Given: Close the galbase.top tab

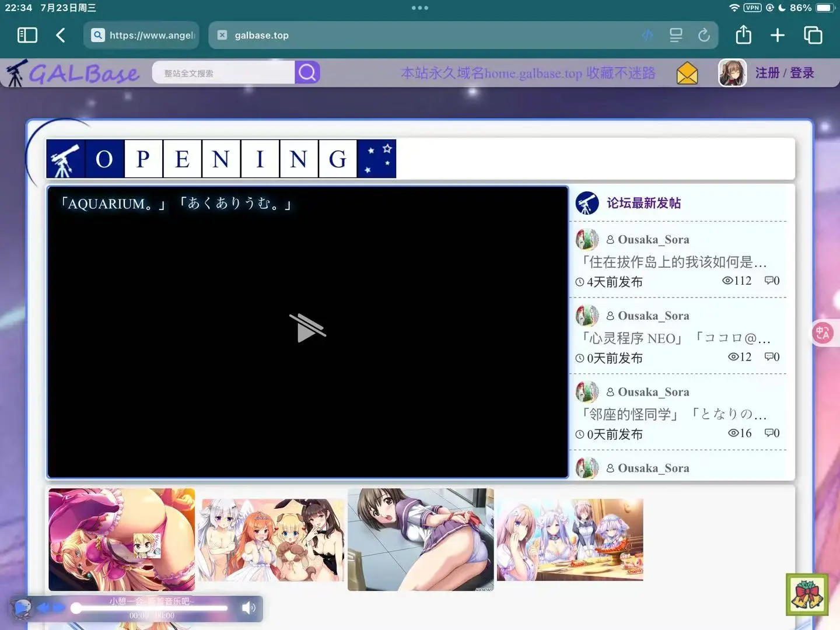Looking at the screenshot, I should pos(222,35).
